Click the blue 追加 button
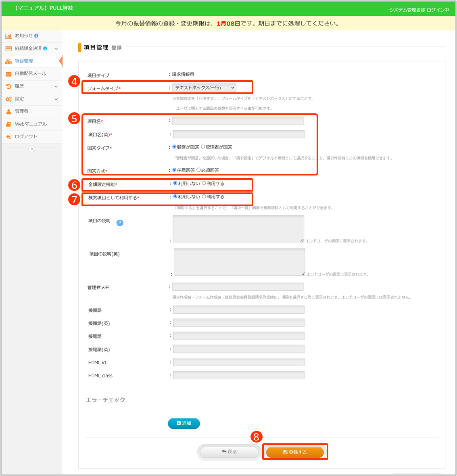The image size is (457, 476). (184, 423)
